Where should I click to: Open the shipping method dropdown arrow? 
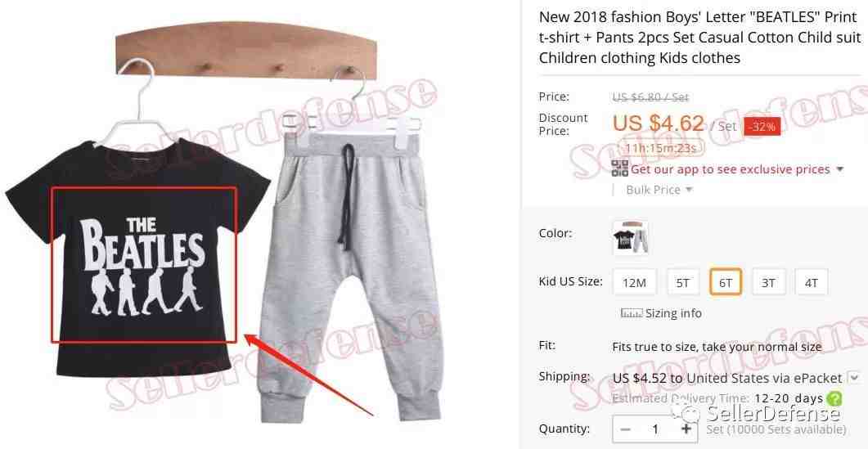tap(855, 378)
